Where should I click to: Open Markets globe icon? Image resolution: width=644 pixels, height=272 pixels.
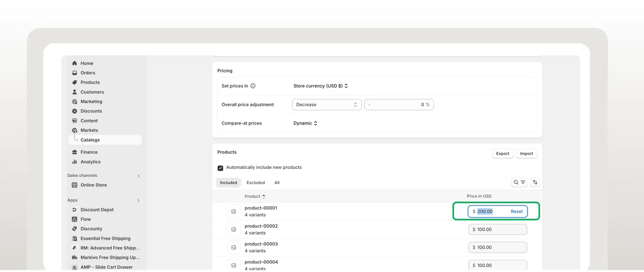[x=75, y=130]
